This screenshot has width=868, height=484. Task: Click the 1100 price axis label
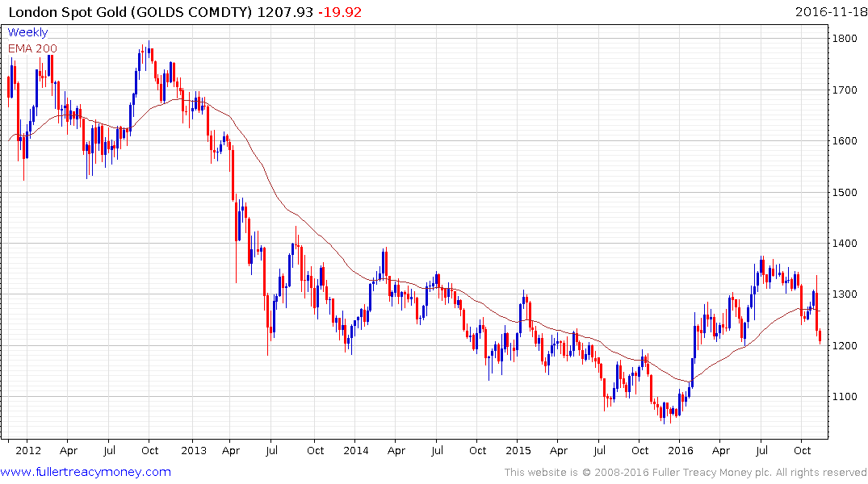click(845, 397)
